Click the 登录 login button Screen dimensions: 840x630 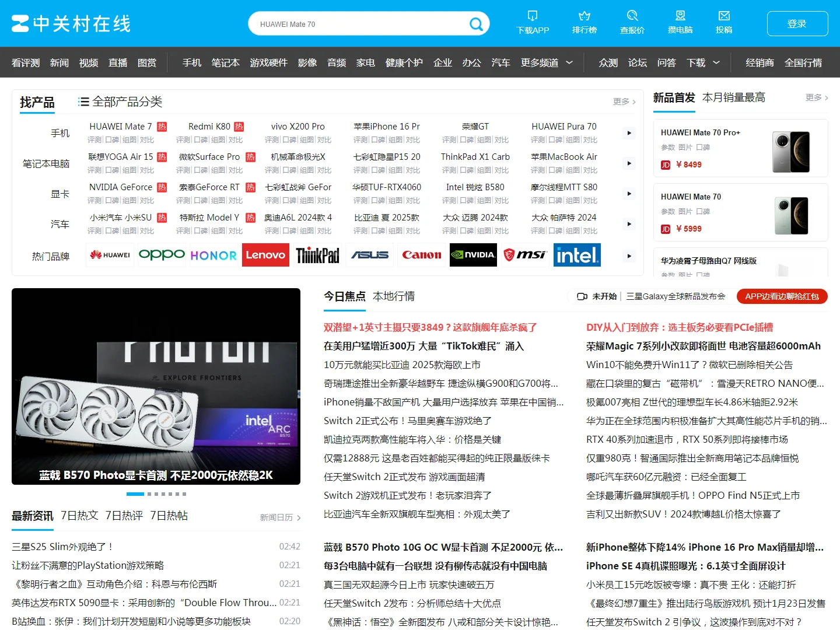[797, 24]
